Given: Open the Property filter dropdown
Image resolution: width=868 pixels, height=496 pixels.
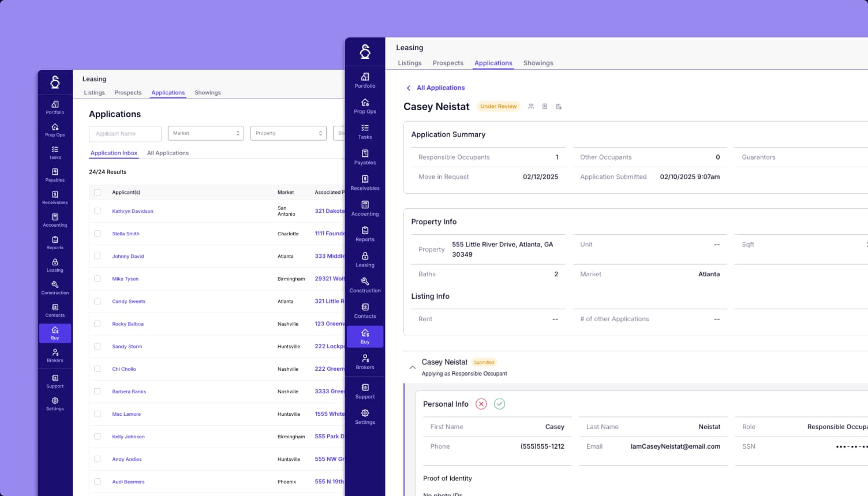Looking at the screenshot, I should pyautogui.click(x=288, y=133).
